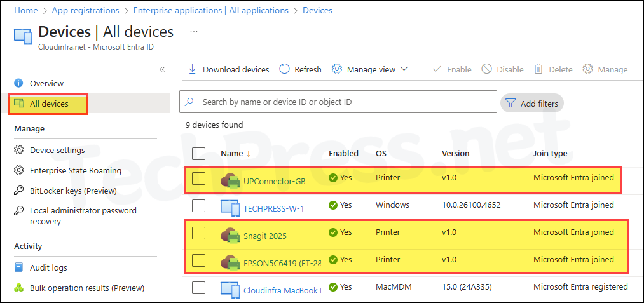Click the Download devices button label

click(236, 69)
